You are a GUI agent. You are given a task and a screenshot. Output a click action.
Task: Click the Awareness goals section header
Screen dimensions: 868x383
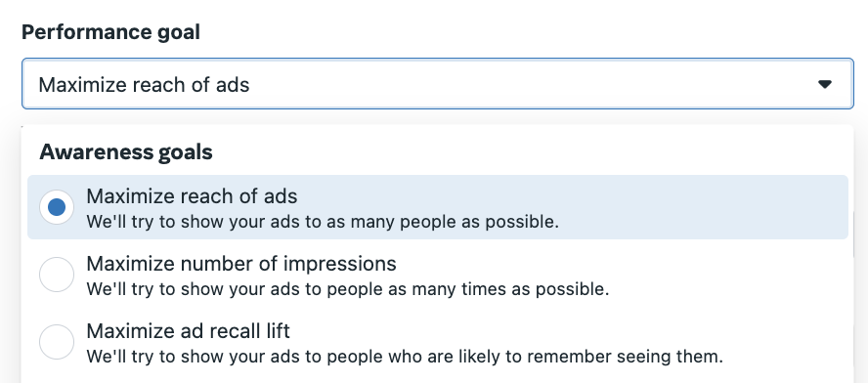tap(126, 151)
